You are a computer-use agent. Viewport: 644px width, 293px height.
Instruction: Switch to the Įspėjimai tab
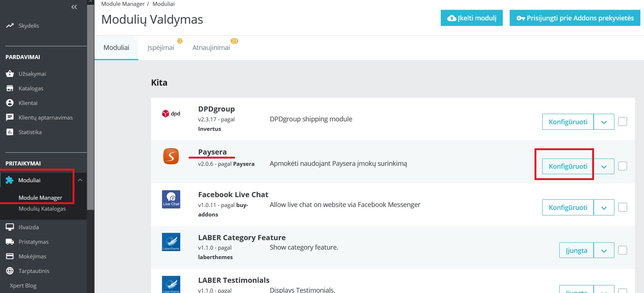pos(161,48)
